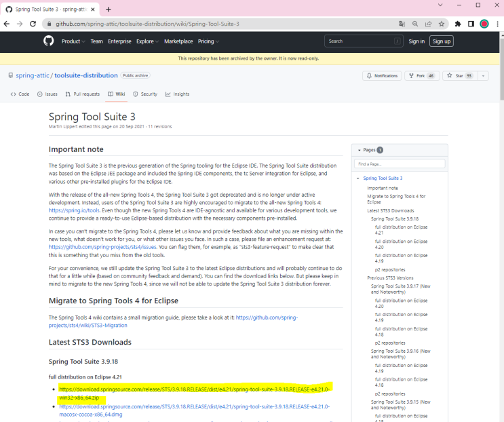Open a new browser tab
The height and width of the screenshot is (422, 504).
click(x=109, y=9)
